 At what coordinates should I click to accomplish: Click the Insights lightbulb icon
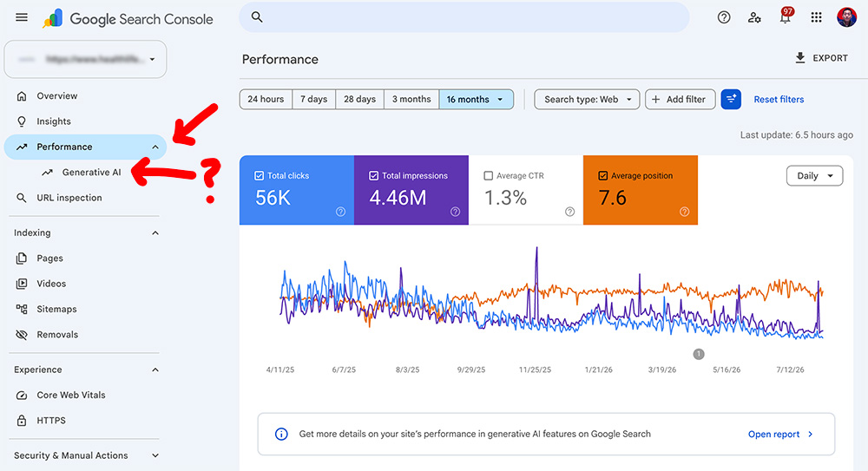[x=22, y=121]
